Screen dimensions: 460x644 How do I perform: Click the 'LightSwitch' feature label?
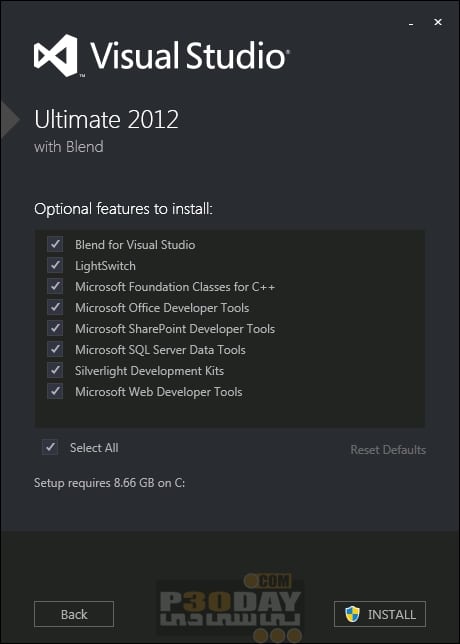point(105,266)
